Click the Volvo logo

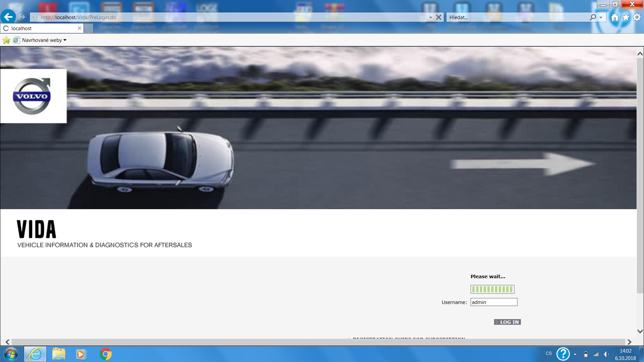click(32, 96)
